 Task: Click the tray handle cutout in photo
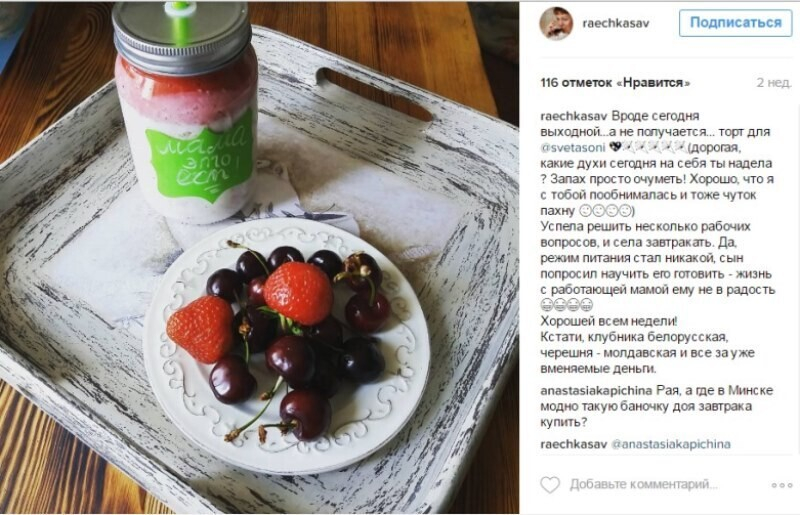[375, 94]
